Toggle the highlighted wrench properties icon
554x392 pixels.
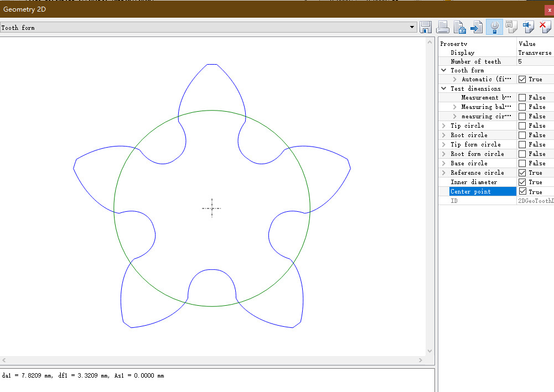494,27
